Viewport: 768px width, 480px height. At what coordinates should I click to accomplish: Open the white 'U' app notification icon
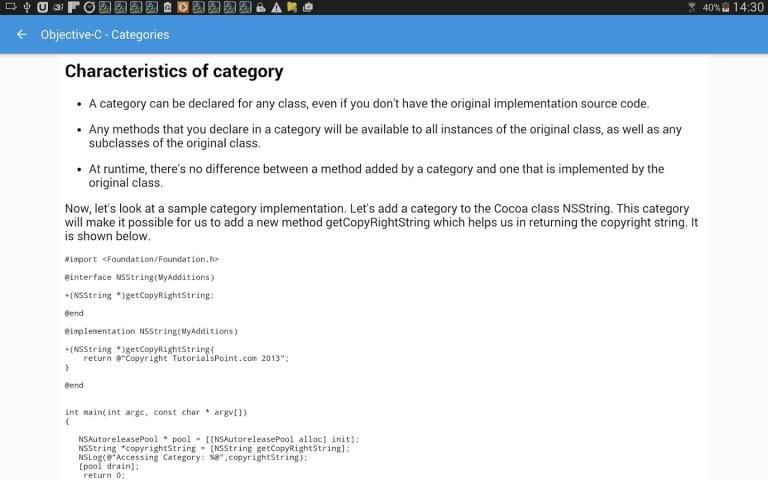click(x=42, y=7)
